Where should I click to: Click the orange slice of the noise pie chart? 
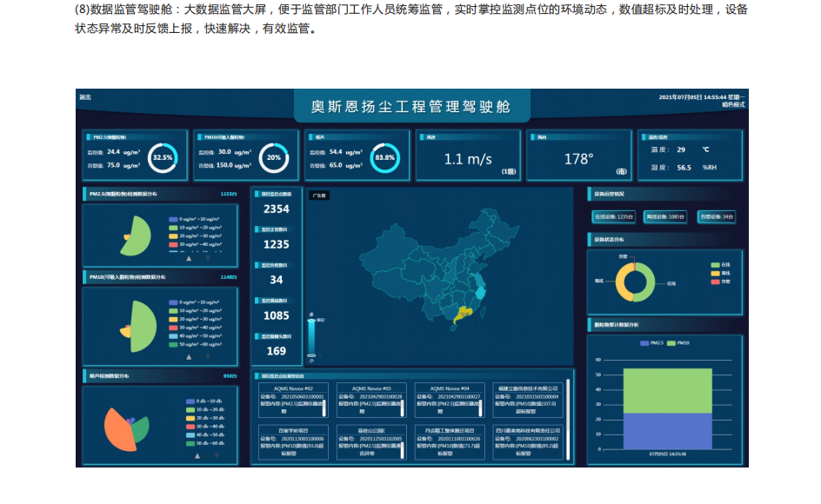pos(117,431)
